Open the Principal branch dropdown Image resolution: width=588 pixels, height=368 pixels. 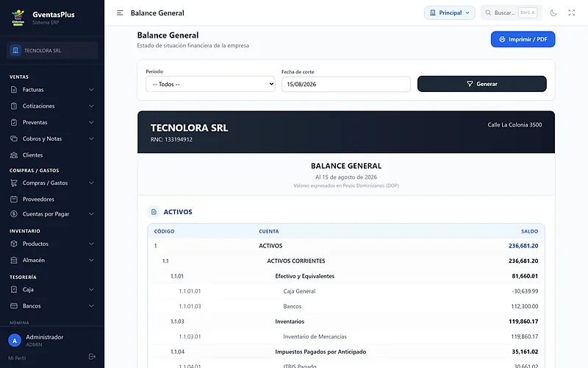pyautogui.click(x=450, y=13)
